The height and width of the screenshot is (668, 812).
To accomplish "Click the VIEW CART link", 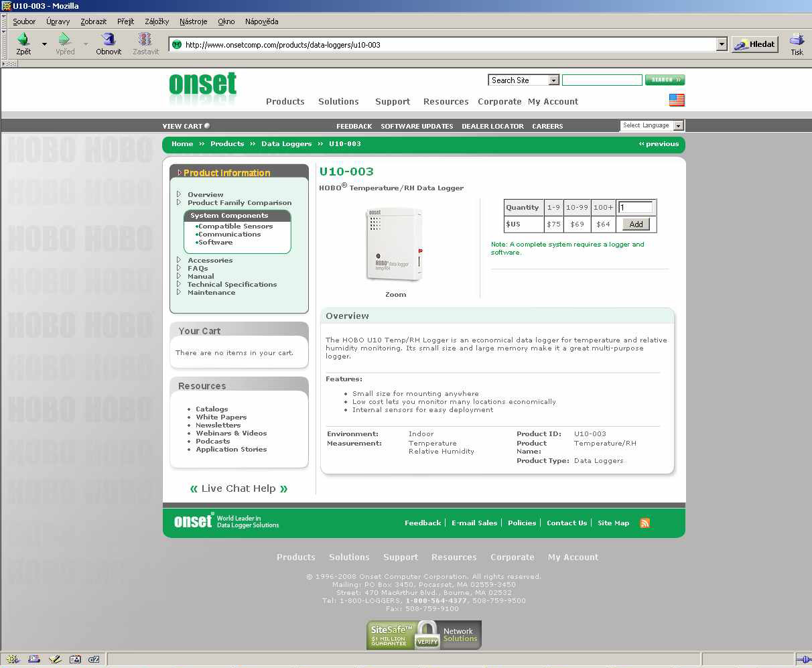I will tap(182, 126).
